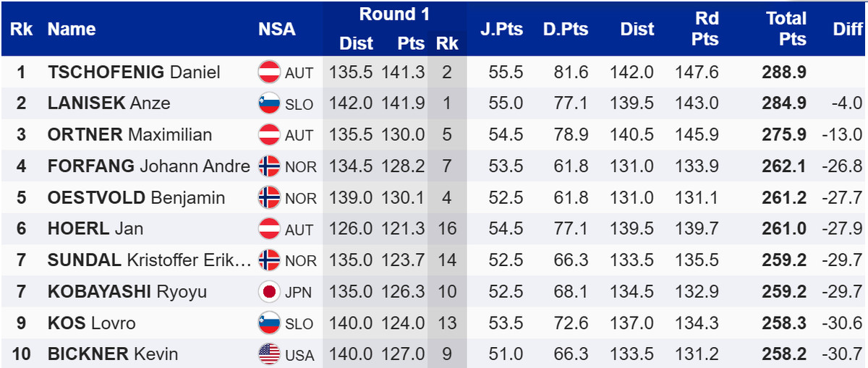Click the USA flag beside Bickner Kevin
This screenshot has width=868, height=368.
(269, 355)
